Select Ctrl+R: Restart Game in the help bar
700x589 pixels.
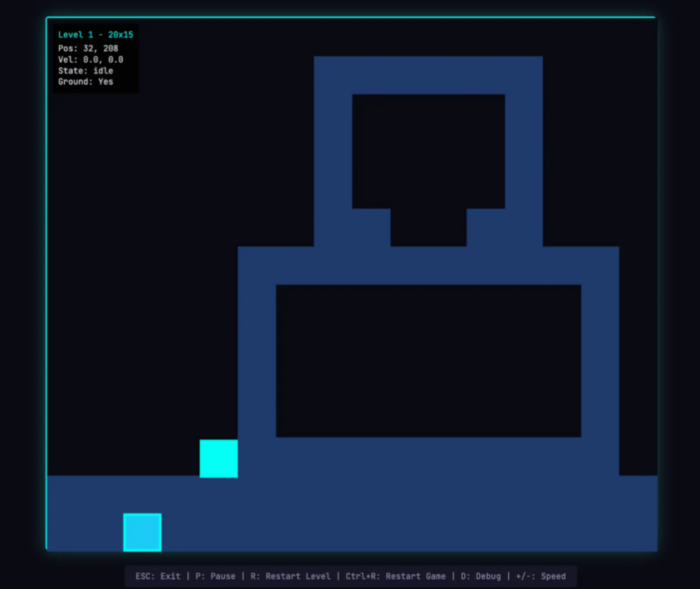coord(395,576)
